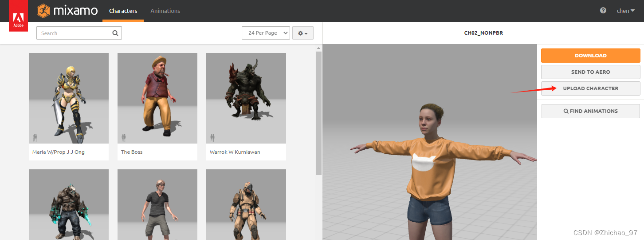644x240 pixels.
Task: Open the help question mark icon
Action: coord(603,11)
